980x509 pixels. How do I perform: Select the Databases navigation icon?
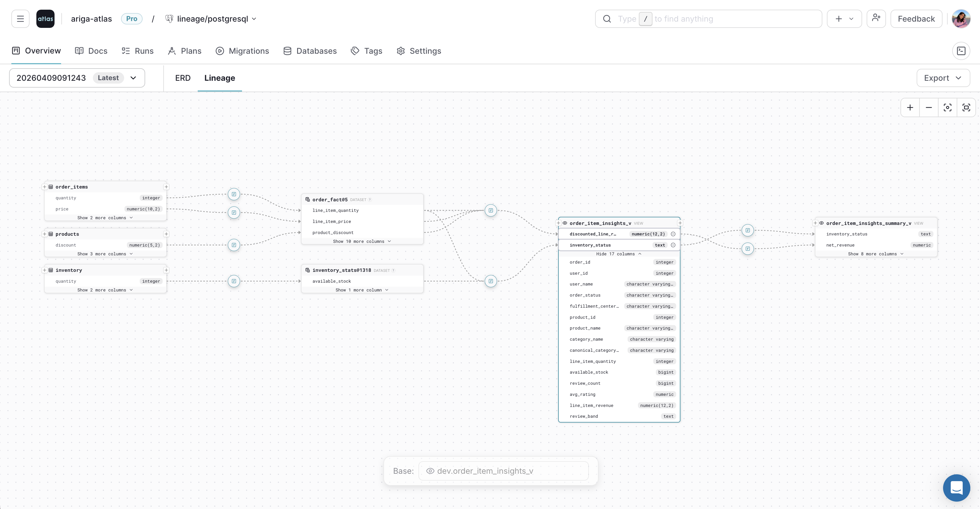coord(287,51)
